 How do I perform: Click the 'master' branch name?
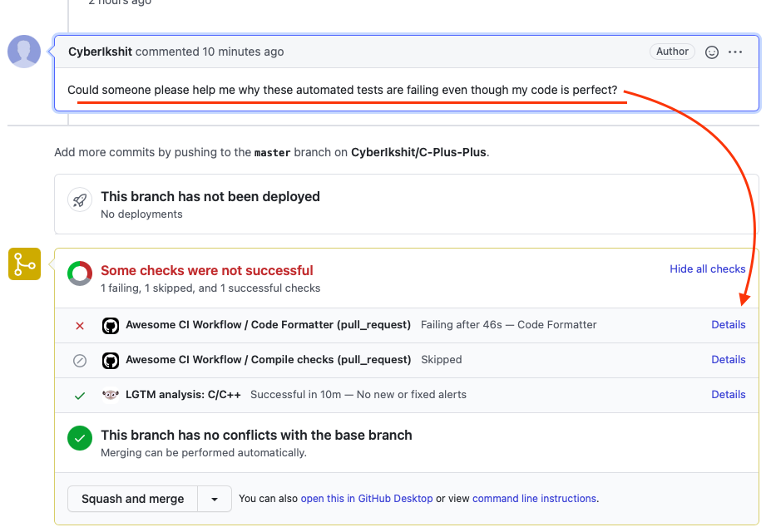(x=272, y=153)
